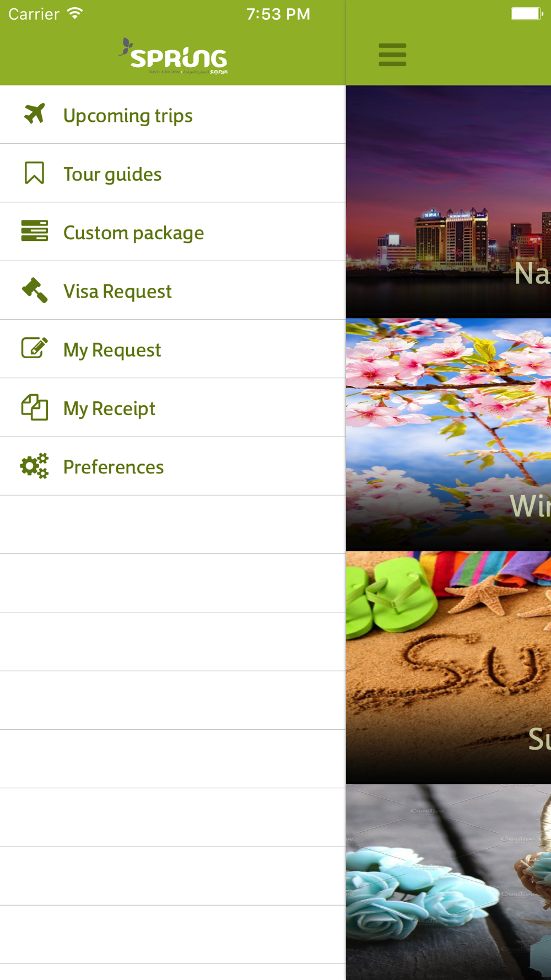Image resolution: width=551 pixels, height=980 pixels.
Task: Tap the gears icon for Preferences
Action: point(34,466)
